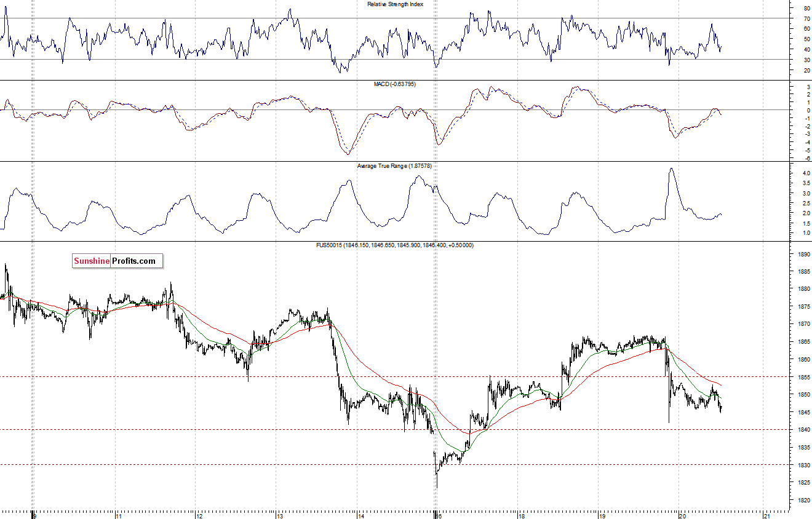Select the 1860 price axis label
812x519 pixels.
(x=803, y=359)
